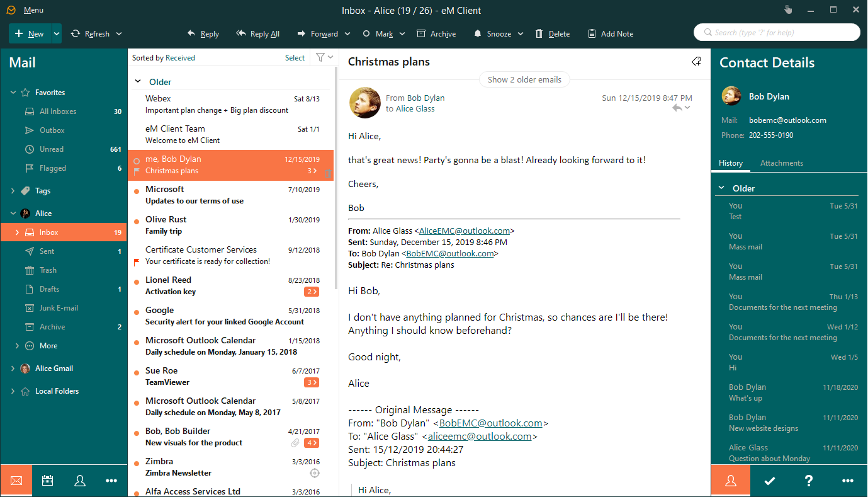Click the Snooze bell button
Viewport: 868px width, 497px height.
click(x=493, y=34)
